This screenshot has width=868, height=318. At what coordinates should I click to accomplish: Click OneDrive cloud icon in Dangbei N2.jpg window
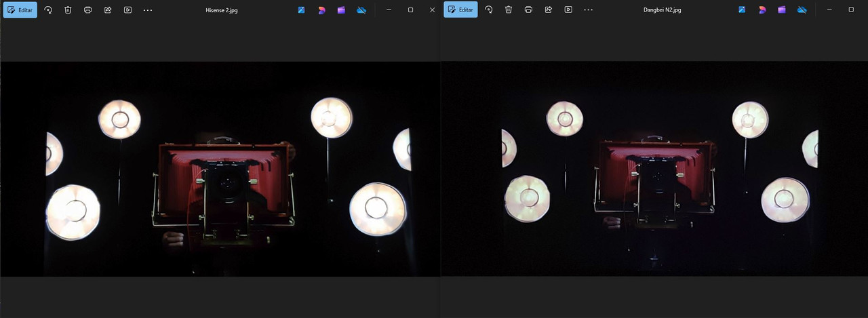(802, 10)
